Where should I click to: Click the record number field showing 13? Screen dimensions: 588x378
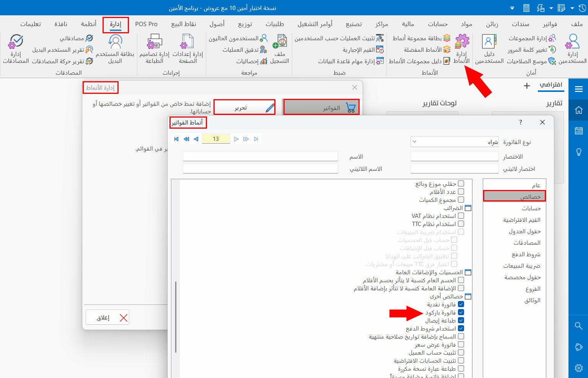click(x=216, y=139)
